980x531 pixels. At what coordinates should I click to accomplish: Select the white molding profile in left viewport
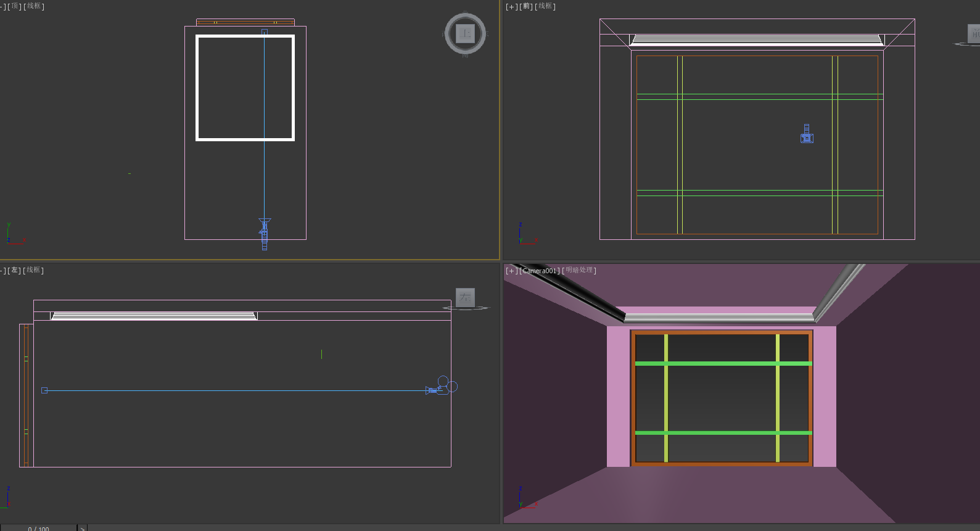click(x=154, y=316)
